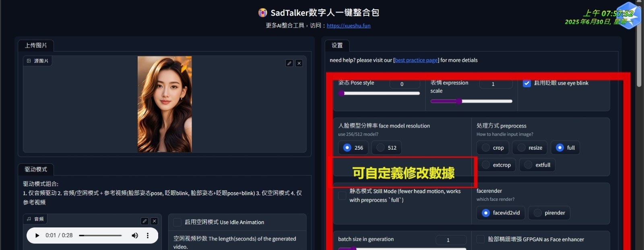This screenshot has height=250, width=644.
Task: Edit the uploaded source image with pencil icon
Action: (289, 63)
